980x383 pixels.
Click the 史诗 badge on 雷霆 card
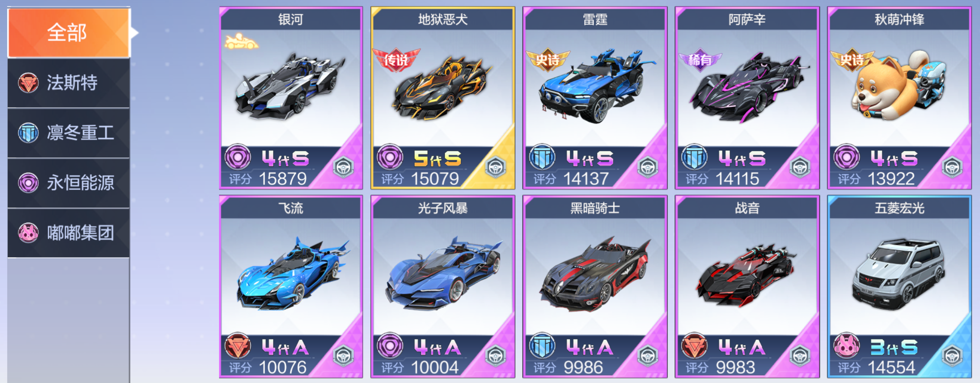548,60
